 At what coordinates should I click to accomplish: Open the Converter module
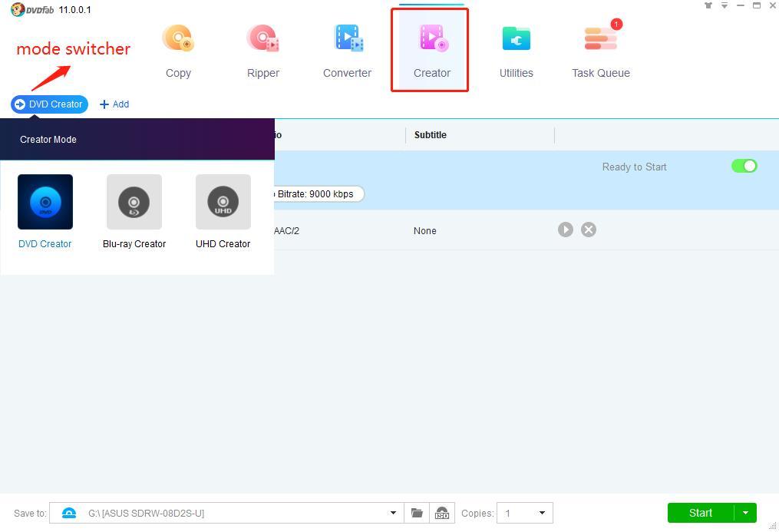click(347, 51)
